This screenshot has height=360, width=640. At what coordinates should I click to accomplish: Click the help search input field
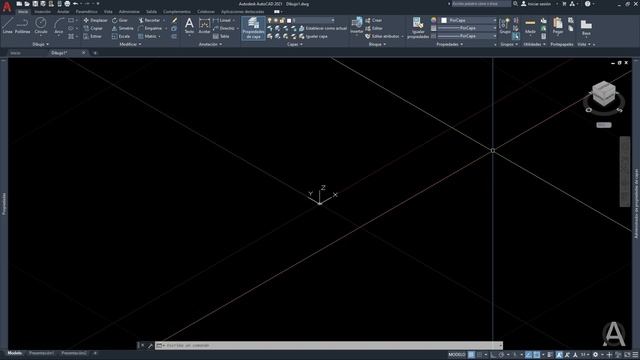481,4
